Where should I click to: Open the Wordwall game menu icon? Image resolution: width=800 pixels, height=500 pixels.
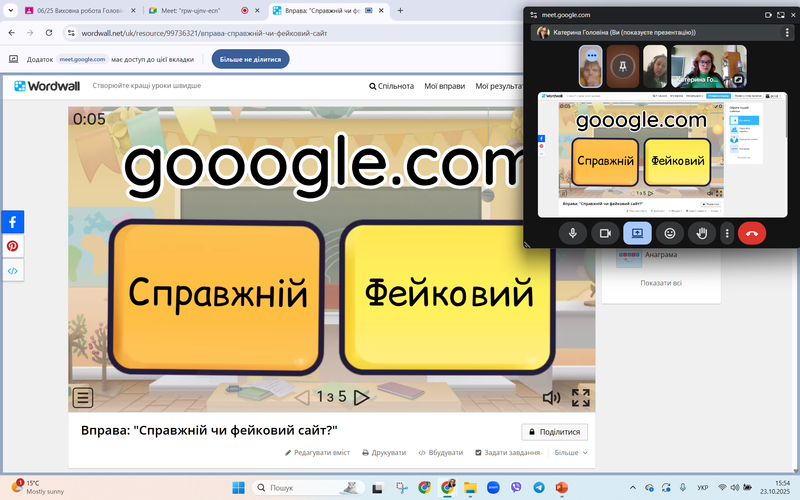tap(83, 398)
